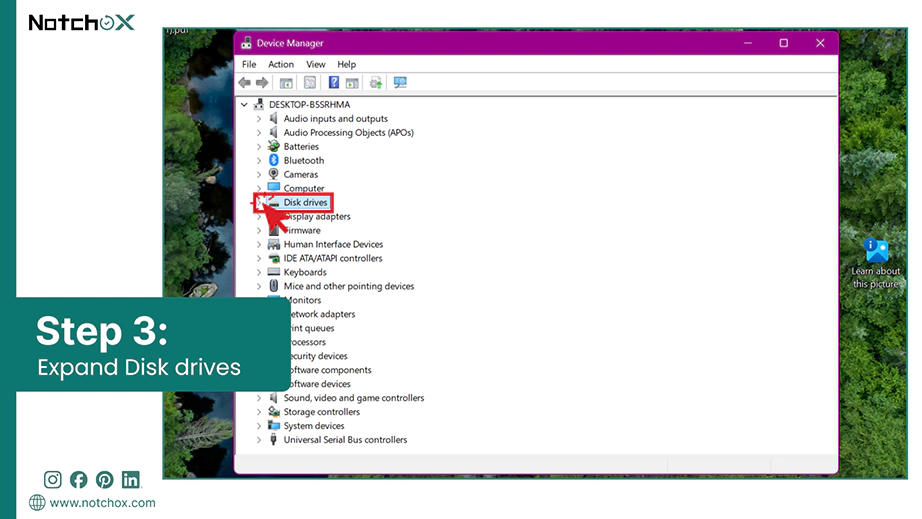922x519 pixels.
Task: Expand the IDE ATA/ATAPI controllers chevron
Action: [259, 259]
